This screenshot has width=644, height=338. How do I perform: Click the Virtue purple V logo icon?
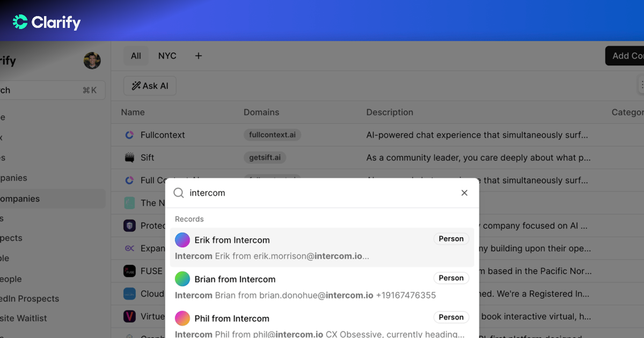tap(129, 316)
